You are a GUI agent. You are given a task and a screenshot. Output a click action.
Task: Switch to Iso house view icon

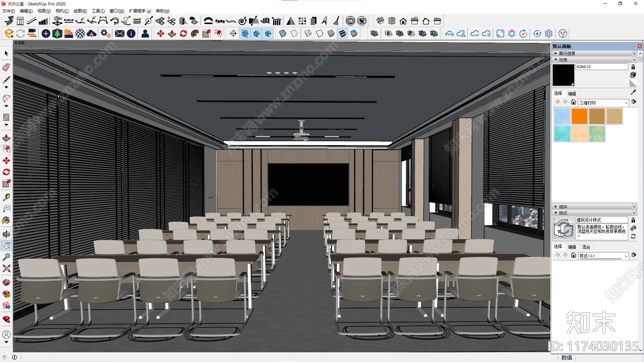pyautogui.click(x=380, y=21)
